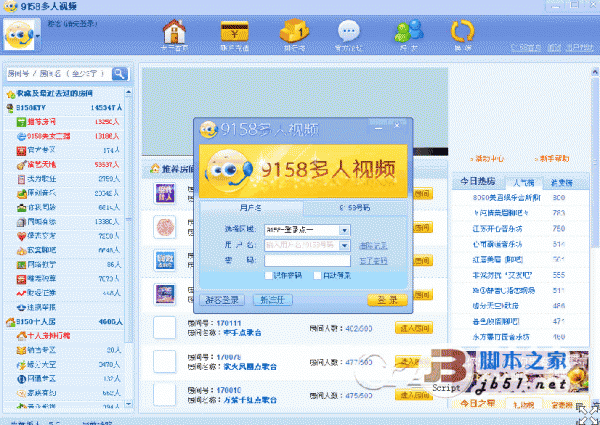The width and height of the screenshot is (600, 425).
Task: Expand the favorite and recent rooms group
Action: tap(64, 94)
